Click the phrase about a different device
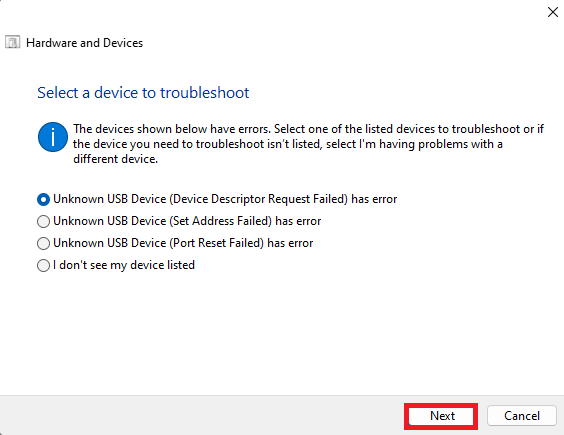 pyautogui.click(x=115, y=159)
